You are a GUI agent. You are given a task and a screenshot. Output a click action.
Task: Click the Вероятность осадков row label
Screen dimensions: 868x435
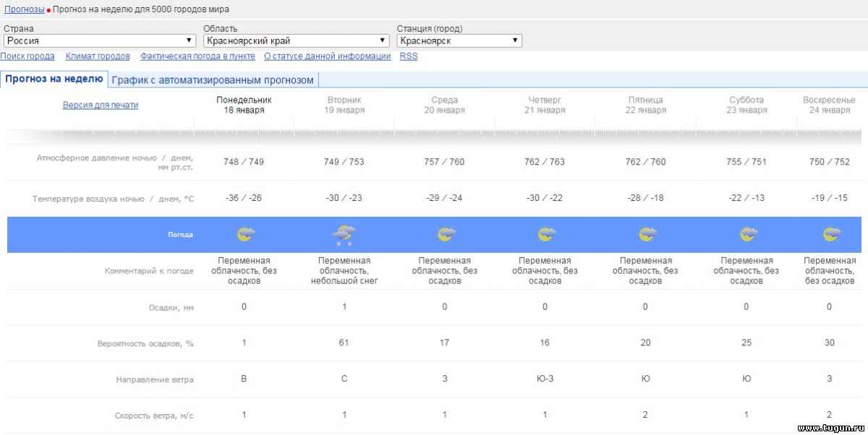pos(145,344)
